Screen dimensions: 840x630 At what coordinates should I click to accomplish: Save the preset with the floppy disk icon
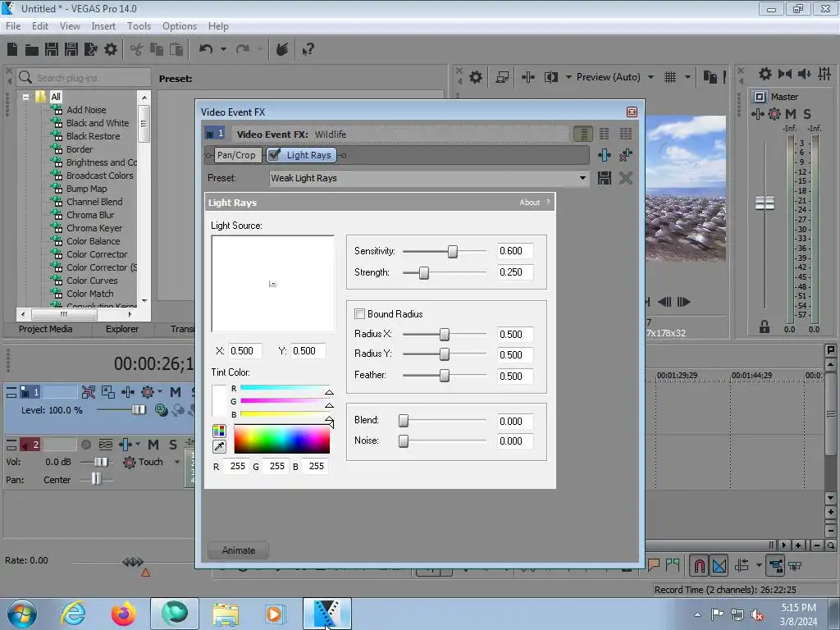[x=605, y=178]
